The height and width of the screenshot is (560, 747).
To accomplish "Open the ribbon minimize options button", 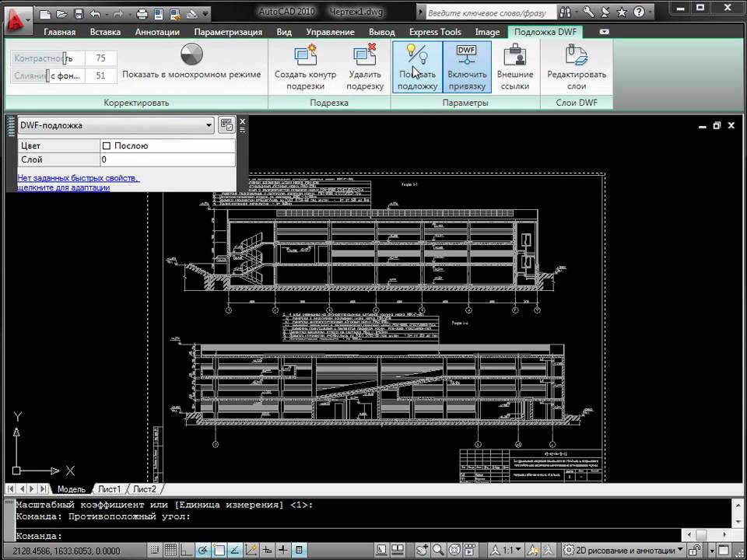I will coord(604,32).
